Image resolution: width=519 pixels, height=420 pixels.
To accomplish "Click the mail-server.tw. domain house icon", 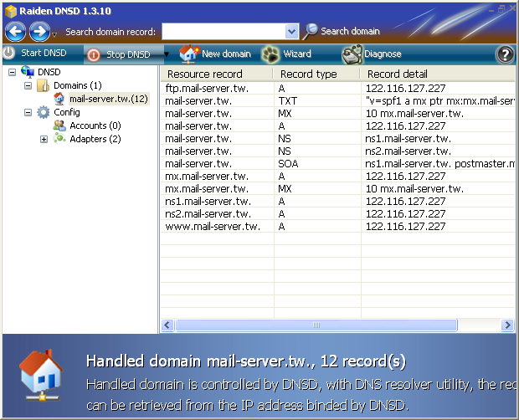I will [x=59, y=99].
